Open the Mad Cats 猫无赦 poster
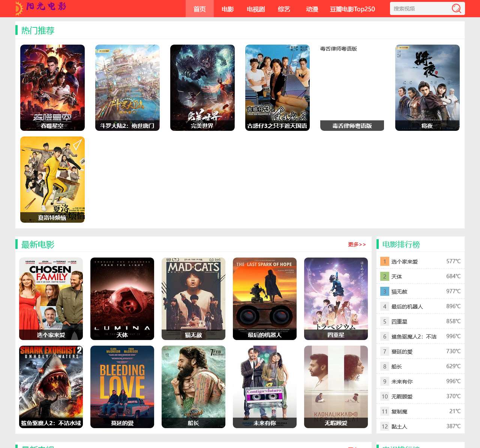This screenshot has height=448, width=480. tap(193, 299)
